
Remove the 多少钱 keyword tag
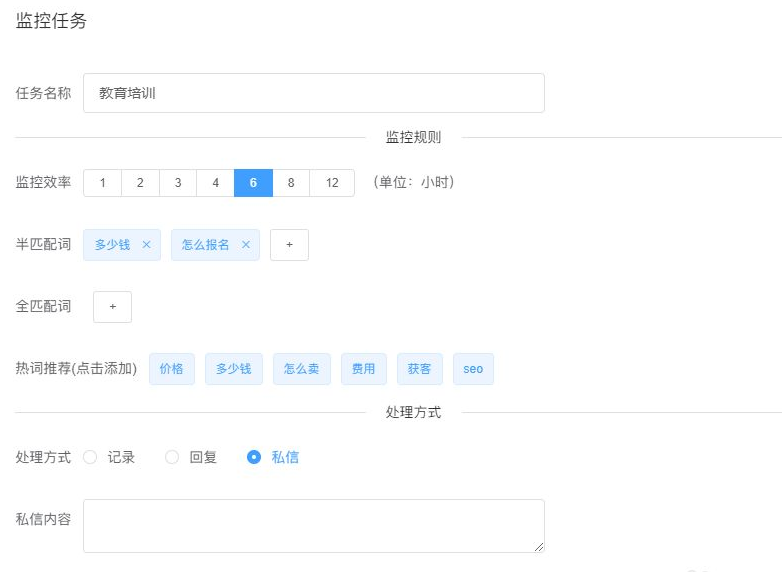point(146,245)
